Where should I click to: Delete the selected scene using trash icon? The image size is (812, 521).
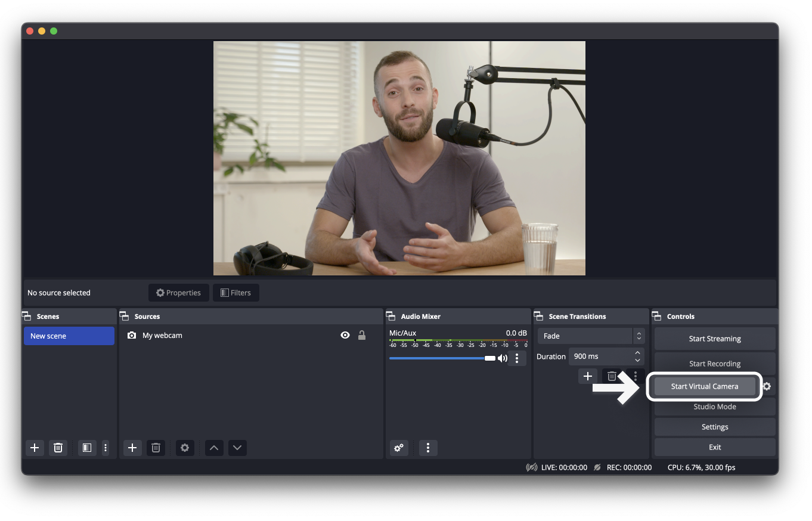click(x=58, y=448)
